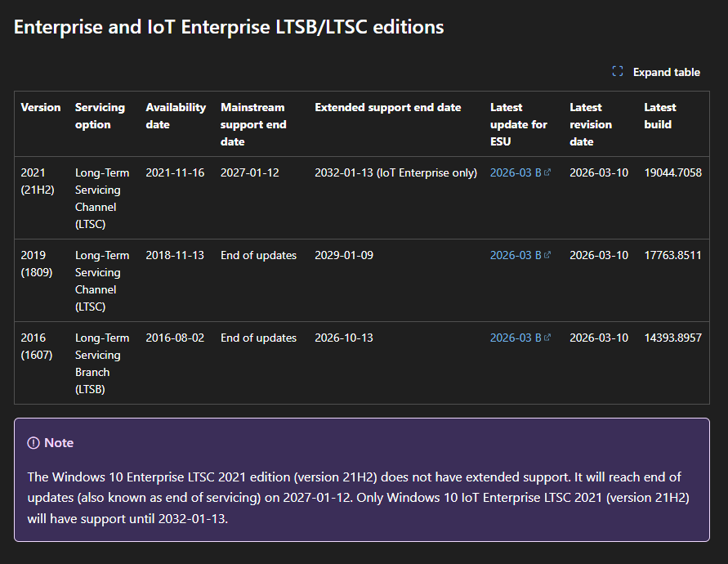Click the note paragraph about LTSC 2021 support

359,498
